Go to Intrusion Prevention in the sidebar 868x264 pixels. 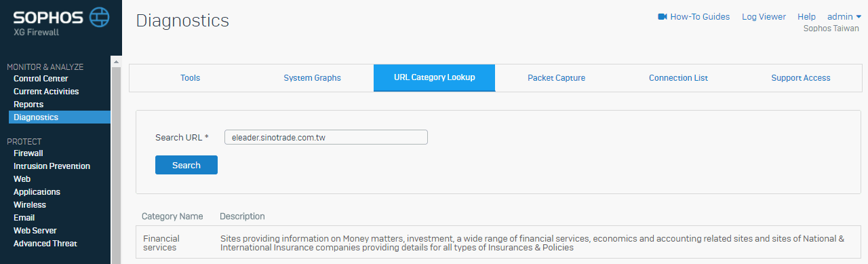click(52, 166)
